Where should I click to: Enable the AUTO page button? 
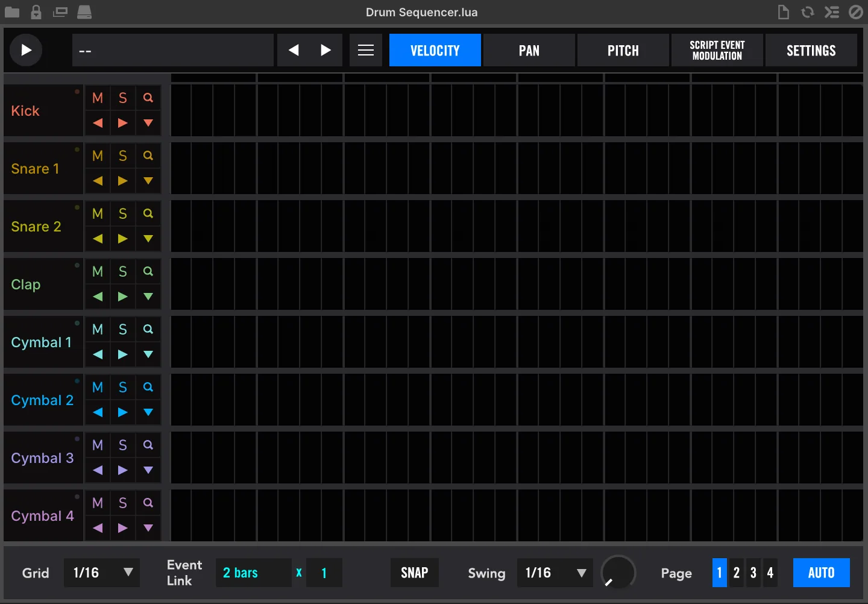tap(821, 573)
